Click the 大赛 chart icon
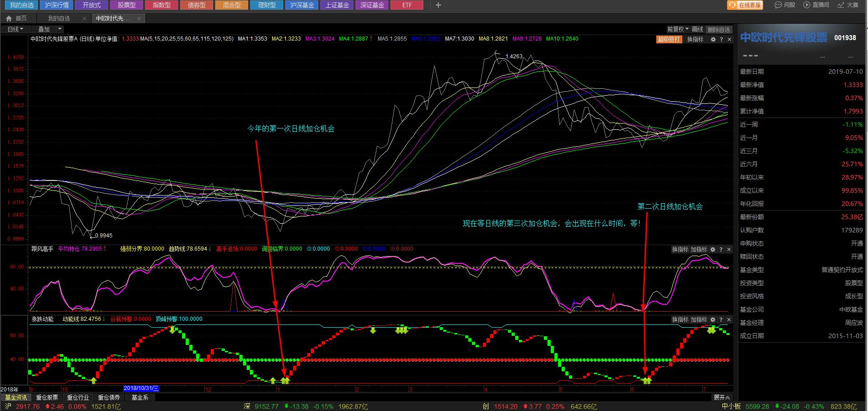 (x=840, y=5)
